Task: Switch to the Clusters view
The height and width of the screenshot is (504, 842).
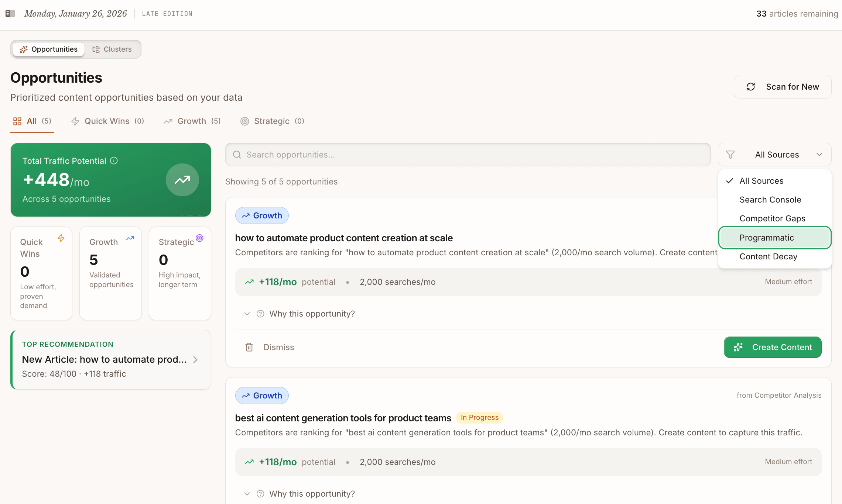Action: (112, 49)
